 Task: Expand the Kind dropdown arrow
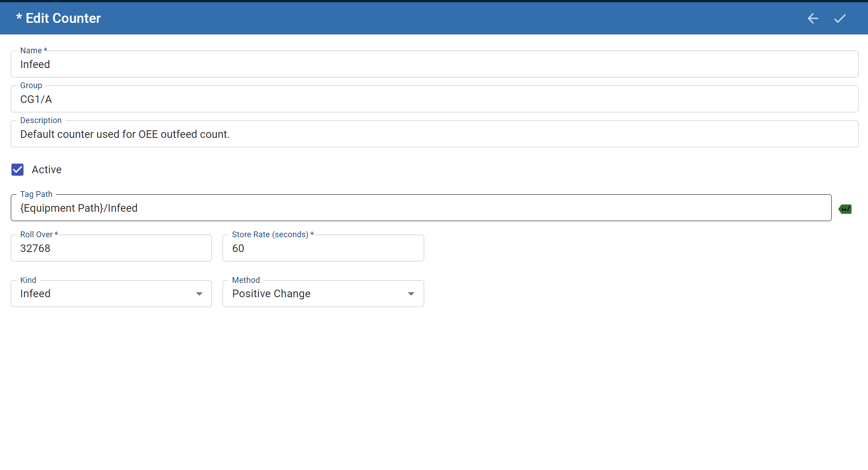coord(199,294)
